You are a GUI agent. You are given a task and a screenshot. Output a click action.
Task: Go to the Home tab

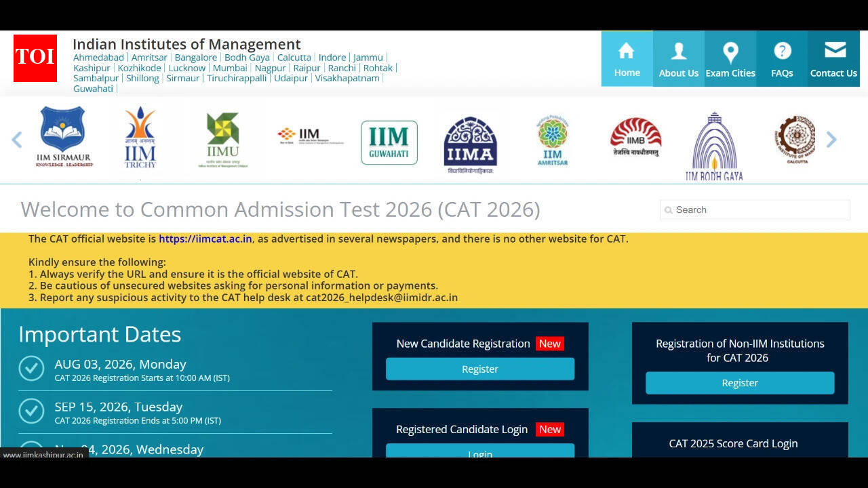(x=627, y=59)
